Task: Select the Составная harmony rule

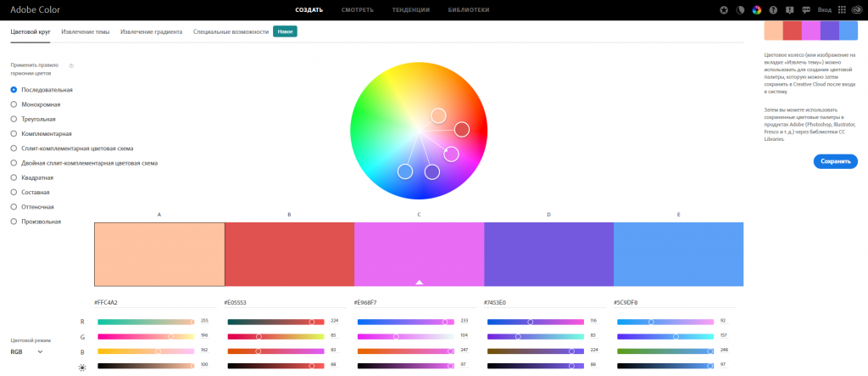Action: click(30, 193)
